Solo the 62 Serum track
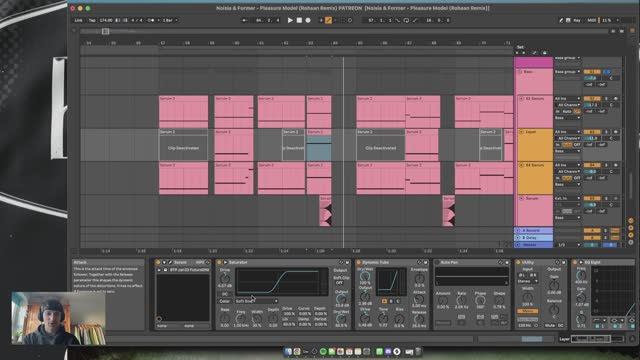640x360 pixels. tap(606, 99)
